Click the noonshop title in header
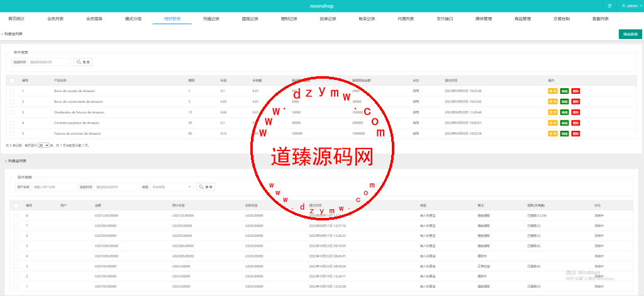The width and height of the screenshot is (644, 296). coord(321,6)
